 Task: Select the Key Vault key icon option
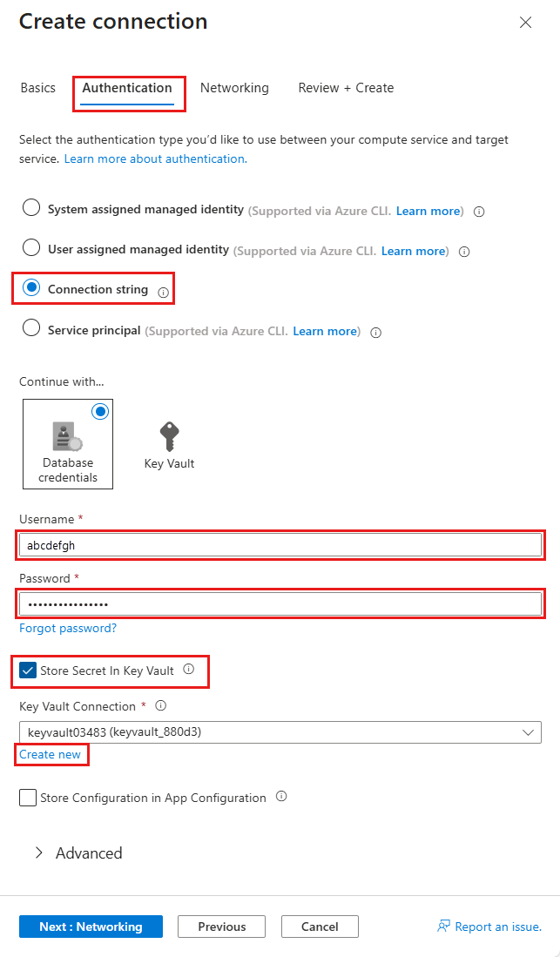pyautogui.click(x=169, y=444)
